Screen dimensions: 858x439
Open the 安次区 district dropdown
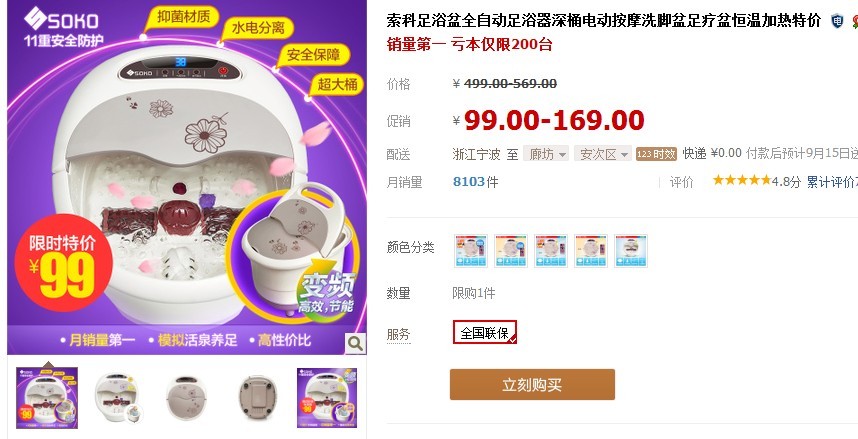coord(603,154)
